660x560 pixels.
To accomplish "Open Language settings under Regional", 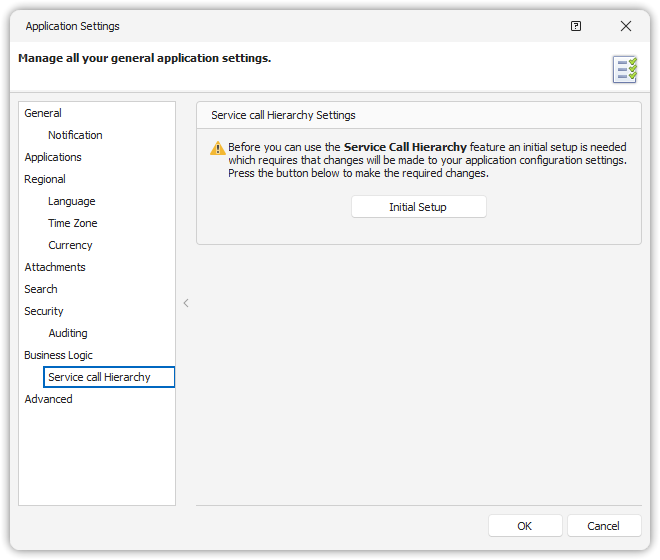I will (x=72, y=201).
